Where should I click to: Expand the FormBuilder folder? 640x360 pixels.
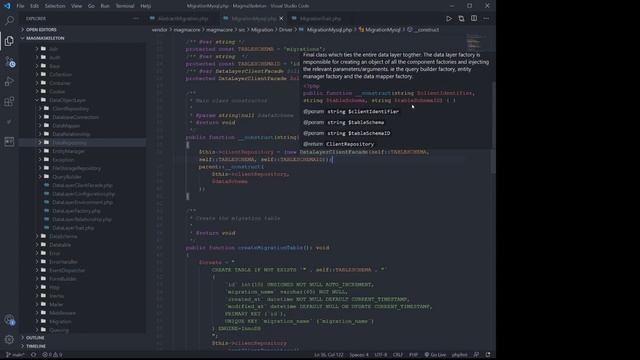point(63,279)
